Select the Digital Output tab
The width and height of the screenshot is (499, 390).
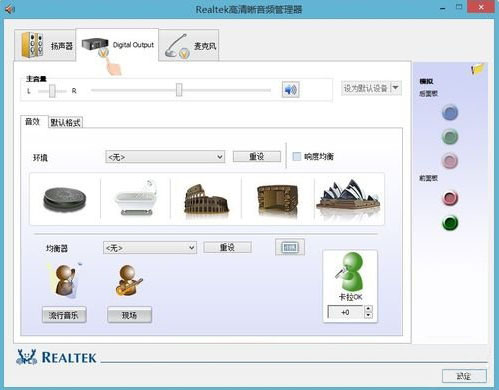pos(117,46)
